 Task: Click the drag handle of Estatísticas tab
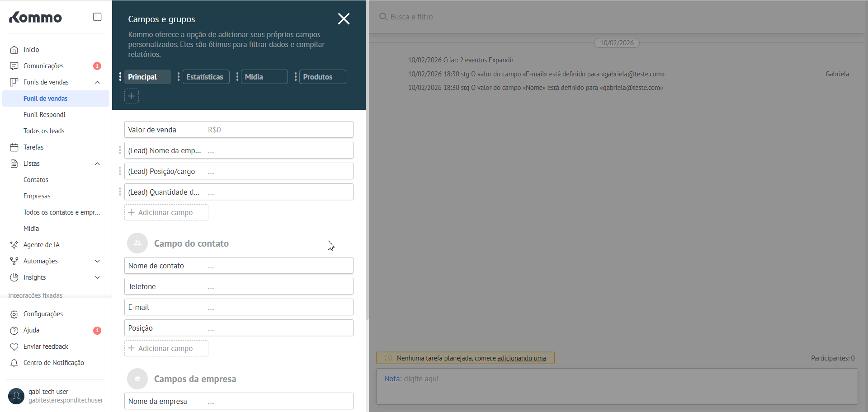178,77
